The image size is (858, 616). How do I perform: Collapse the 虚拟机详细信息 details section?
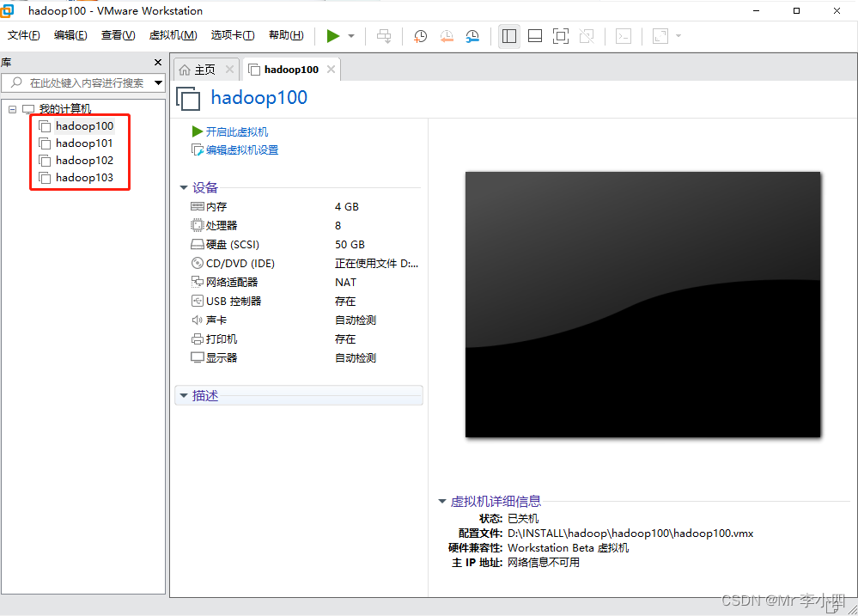[x=441, y=501]
